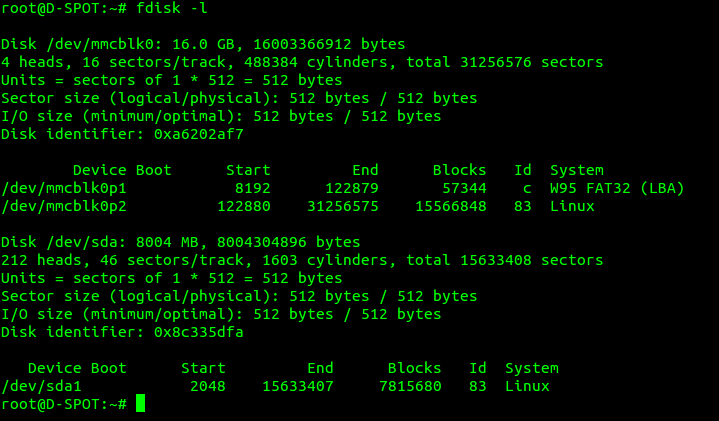719x421 pixels.
Task: Click the 8004304896 bytes value
Action: click(x=288, y=242)
